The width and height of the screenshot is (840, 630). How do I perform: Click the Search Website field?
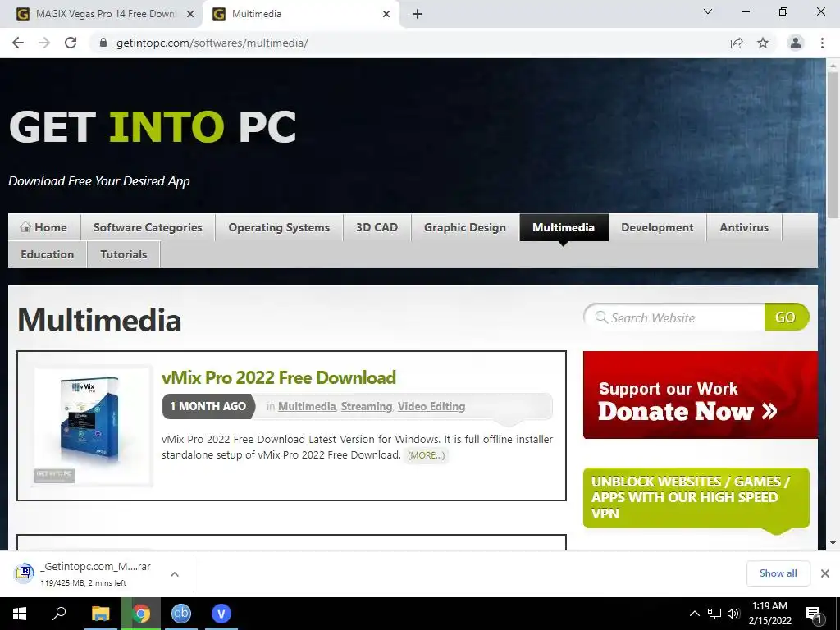[675, 317]
